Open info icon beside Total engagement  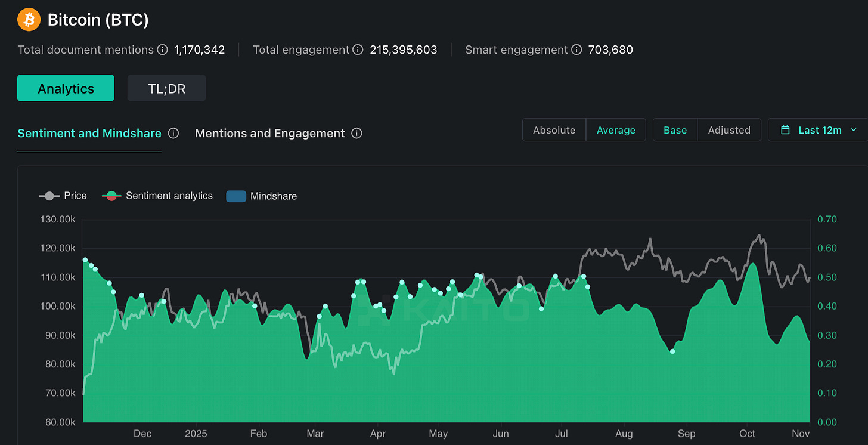(358, 50)
